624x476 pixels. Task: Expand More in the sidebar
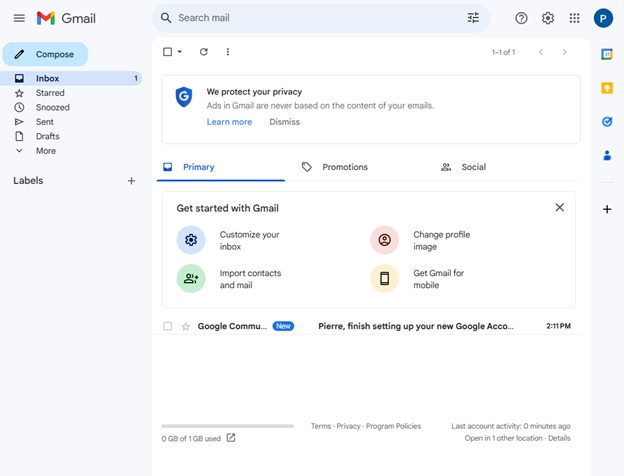pos(46,151)
